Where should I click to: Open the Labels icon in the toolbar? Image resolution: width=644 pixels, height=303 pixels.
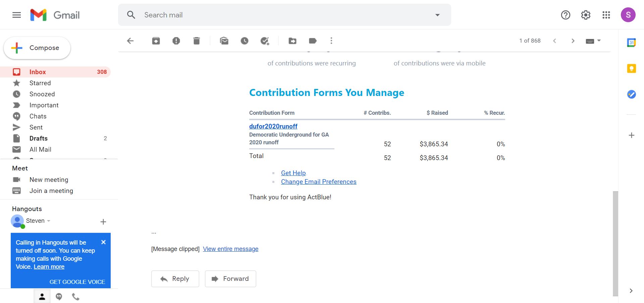(313, 41)
